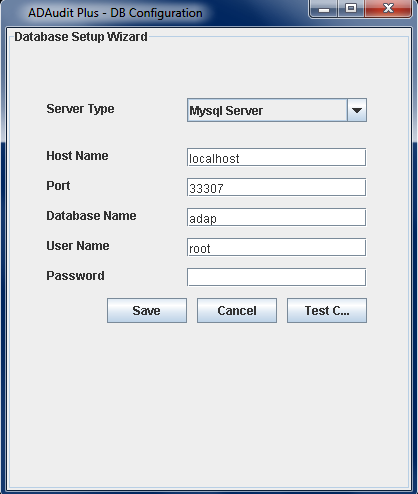Run the Test C... connection button
This screenshot has height=494, width=418.
[x=327, y=310]
